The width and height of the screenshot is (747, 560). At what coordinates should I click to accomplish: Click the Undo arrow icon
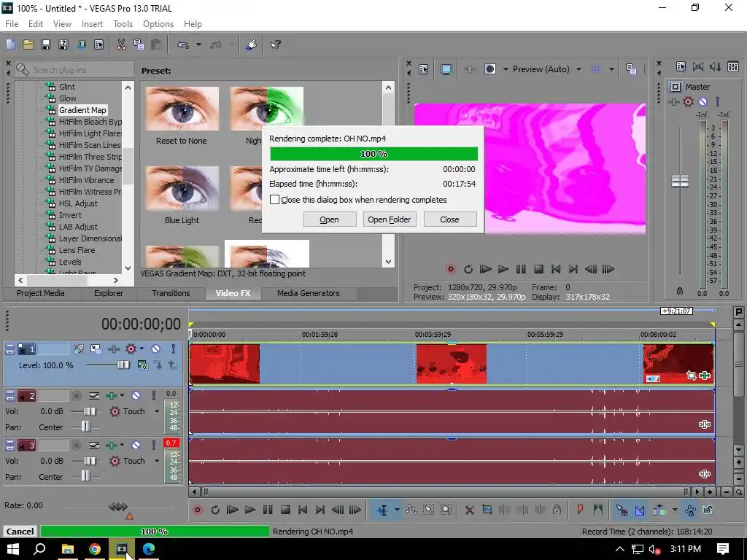point(183,44)
